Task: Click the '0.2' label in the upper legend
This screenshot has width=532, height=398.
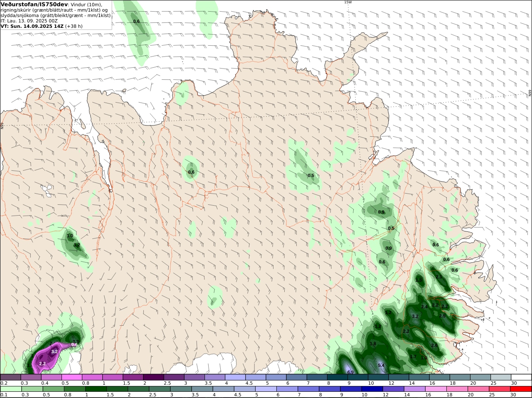Action: point(4,383)
